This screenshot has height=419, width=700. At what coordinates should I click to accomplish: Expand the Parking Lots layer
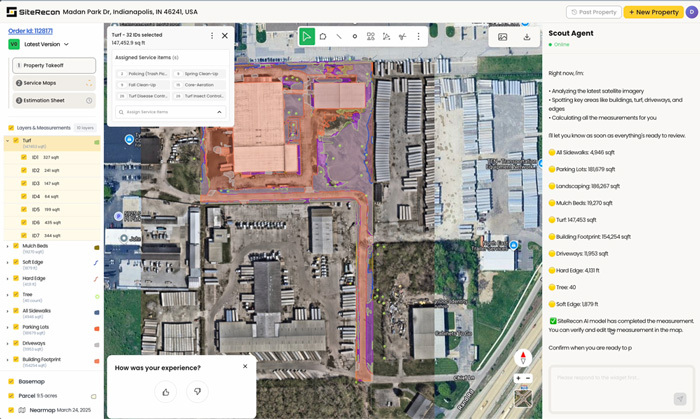pyautogui.click(x=8, y=328)
